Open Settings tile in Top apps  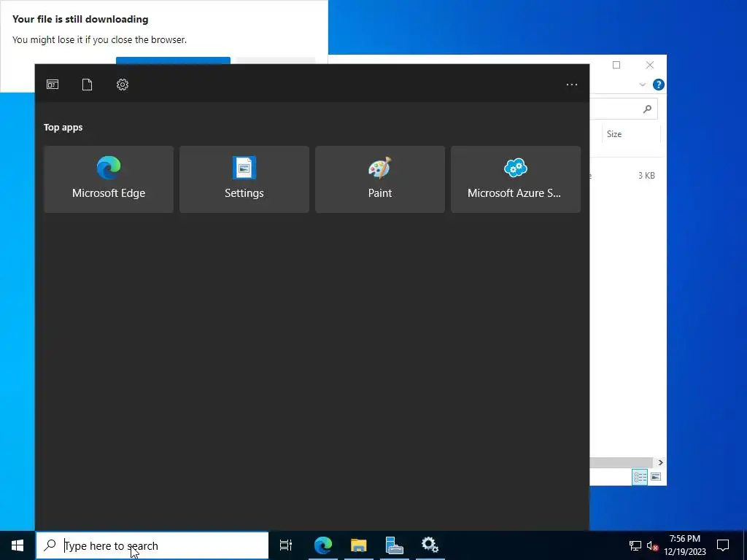pyautogui.click(x=244, y=179)
